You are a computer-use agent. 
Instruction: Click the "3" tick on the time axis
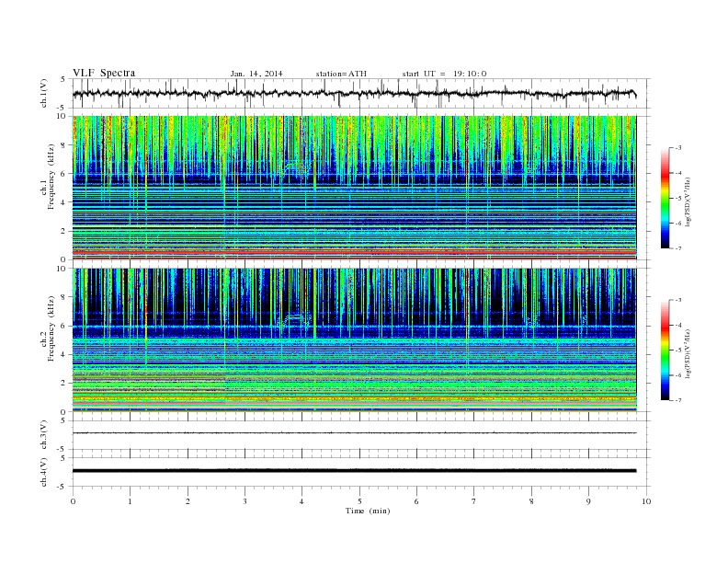(x=245, y=501)
